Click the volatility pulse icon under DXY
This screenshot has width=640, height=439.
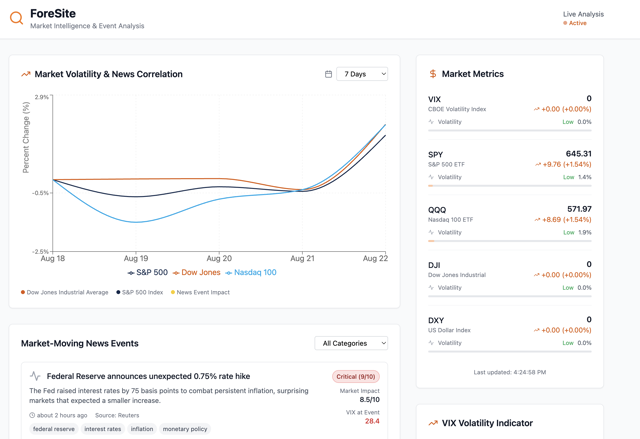[431, 343]
